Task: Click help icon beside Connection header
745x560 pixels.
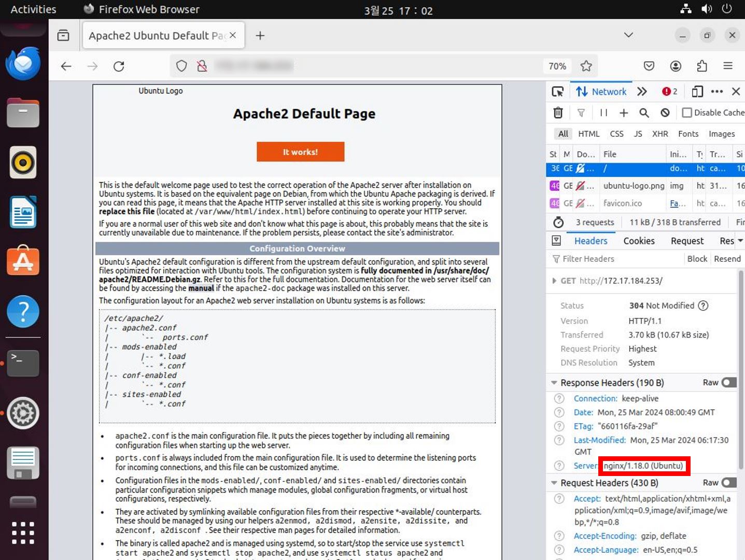Action: [559, 398]
